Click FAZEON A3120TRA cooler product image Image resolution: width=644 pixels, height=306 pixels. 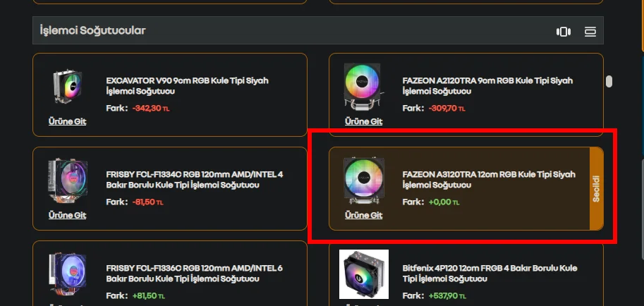tap(363, 180)
